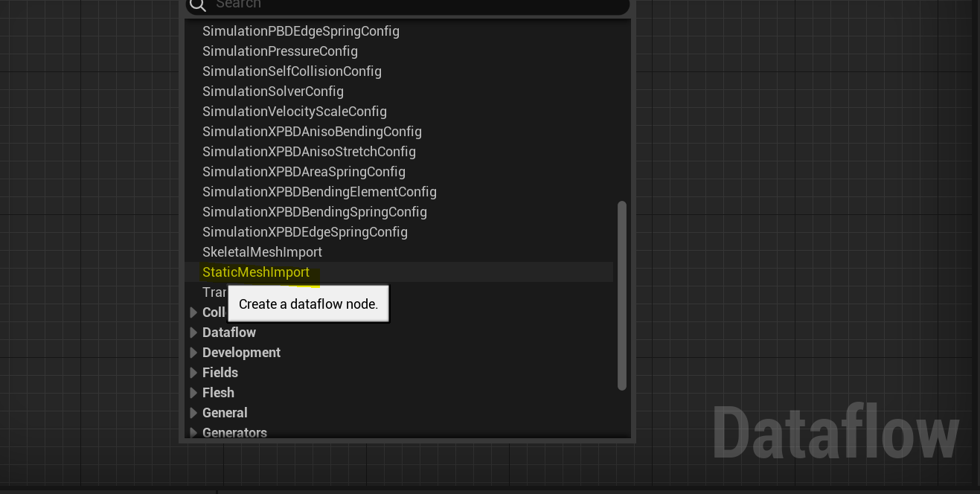The height and width of the screenshot is (494, 980).
Task: Click the search magnifier icon
Action: pyautogui.click(x=197, y=5)
